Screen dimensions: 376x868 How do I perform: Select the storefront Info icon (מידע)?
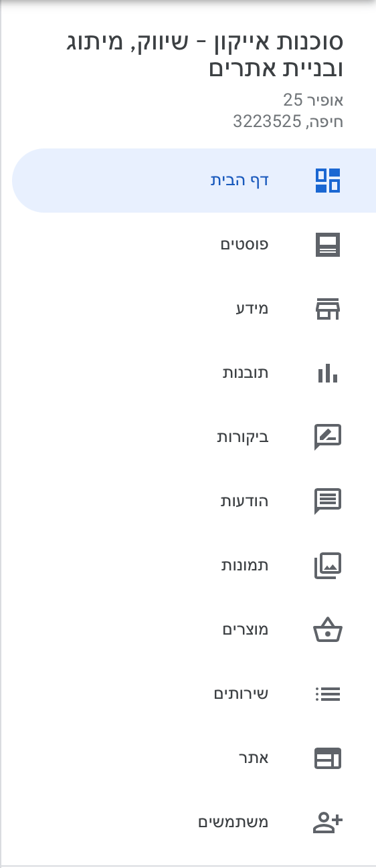328,309
